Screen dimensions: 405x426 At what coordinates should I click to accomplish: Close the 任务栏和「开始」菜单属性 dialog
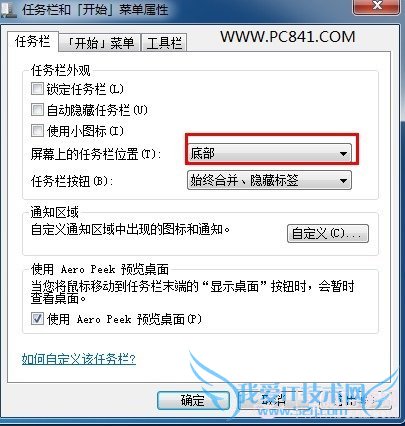click(377, 6)
